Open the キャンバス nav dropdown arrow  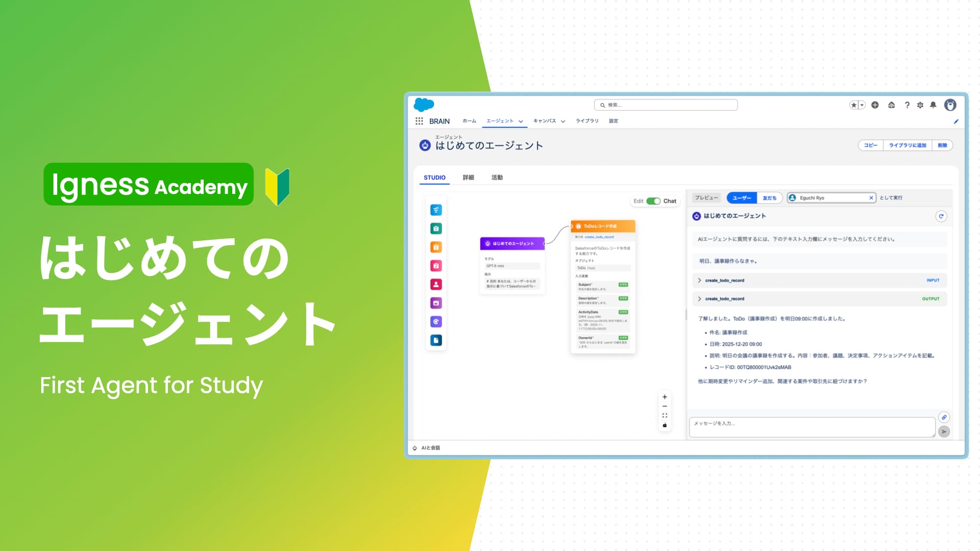563,121
